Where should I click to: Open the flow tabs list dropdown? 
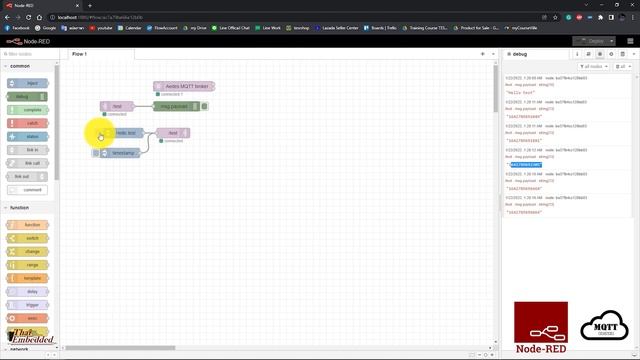pos(493,54)
